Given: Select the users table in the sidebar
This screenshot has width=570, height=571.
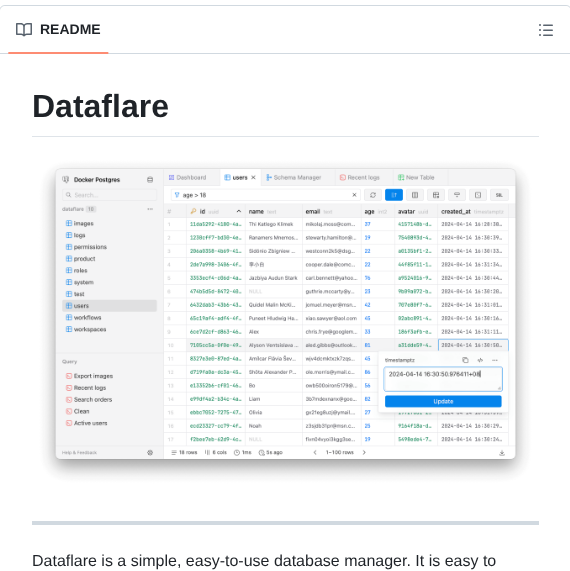Looking at the screenshot, I should click(x=110, y=306).
